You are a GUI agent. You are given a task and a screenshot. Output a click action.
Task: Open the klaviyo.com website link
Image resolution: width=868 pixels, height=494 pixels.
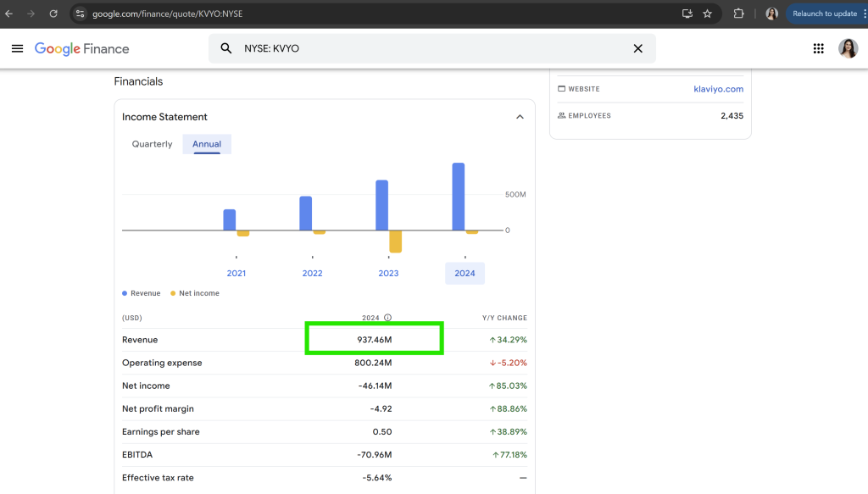(717, 89)
